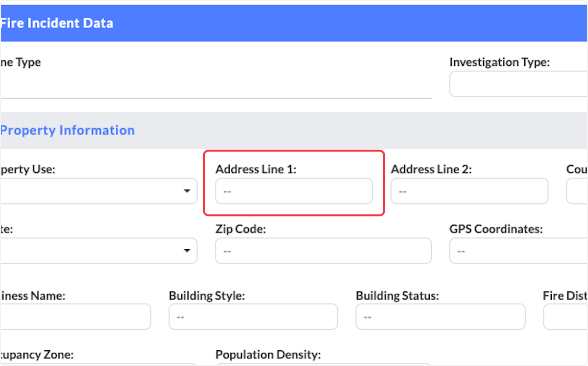Screen dimensions: 588x366
Task: Click the Address Line 1 input field
Action: [x=294, y=191]
